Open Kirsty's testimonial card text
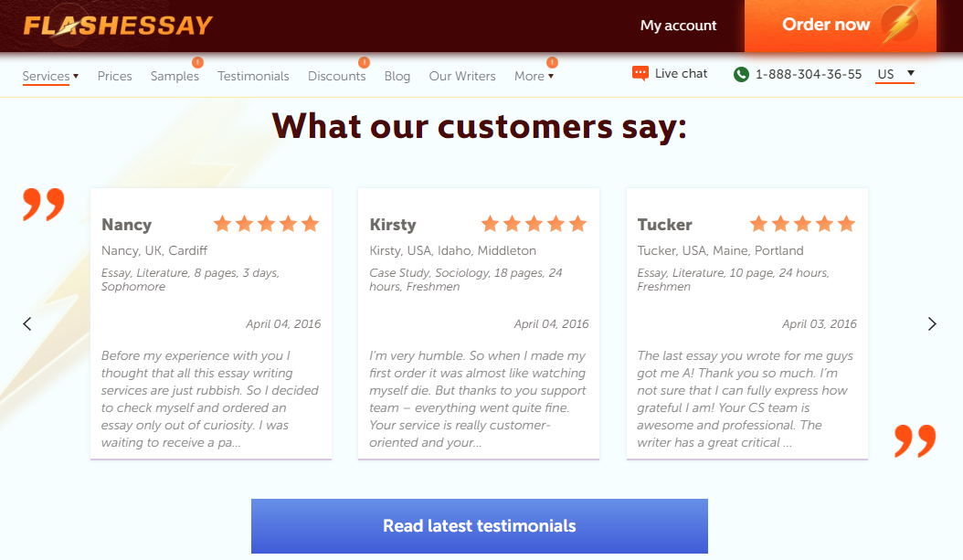The image size is (963, 560). [x=478, y=399]
